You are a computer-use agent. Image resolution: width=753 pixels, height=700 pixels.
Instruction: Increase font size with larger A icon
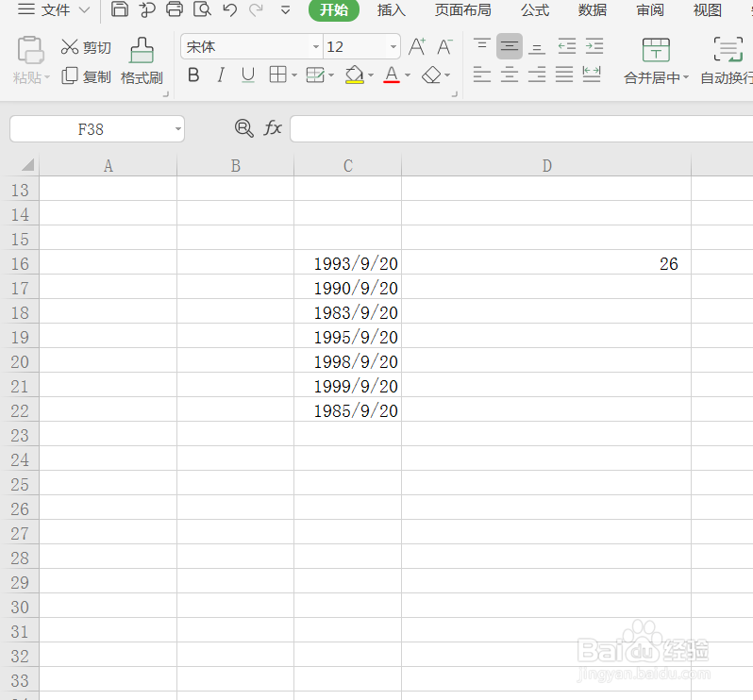tap(417, 46)
